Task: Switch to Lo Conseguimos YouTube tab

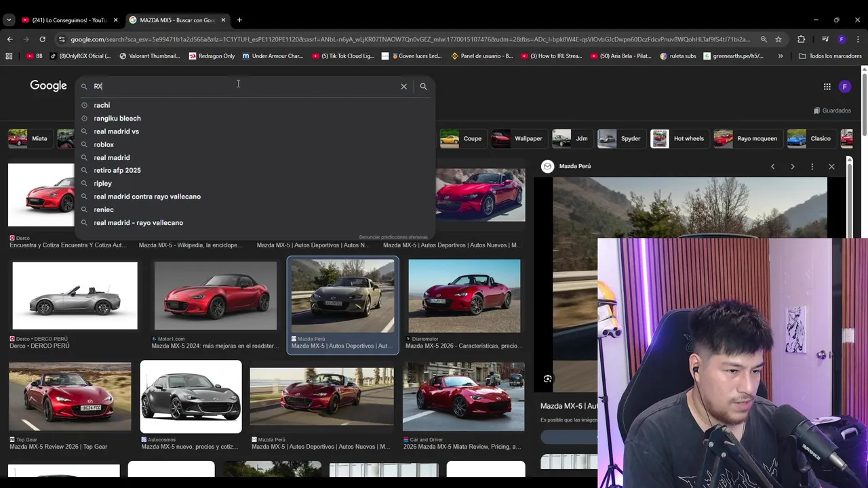Action: click(x=70, y=20)
